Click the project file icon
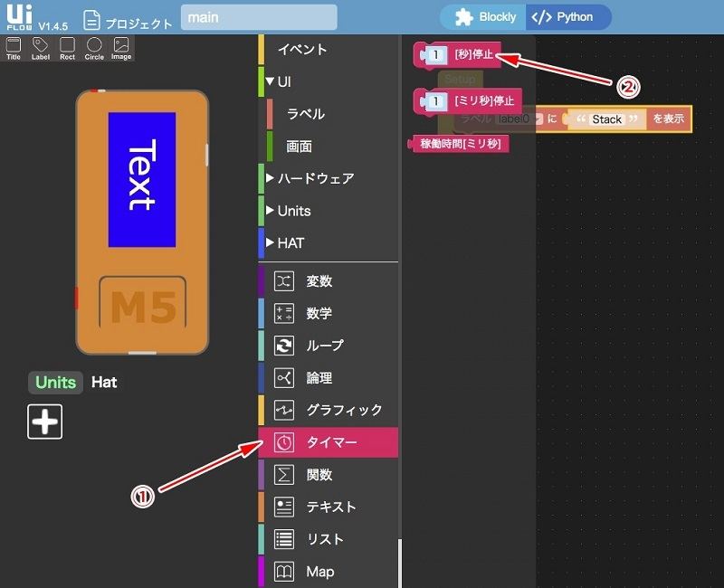Viewport: 724px width, 588px height. 91,18
